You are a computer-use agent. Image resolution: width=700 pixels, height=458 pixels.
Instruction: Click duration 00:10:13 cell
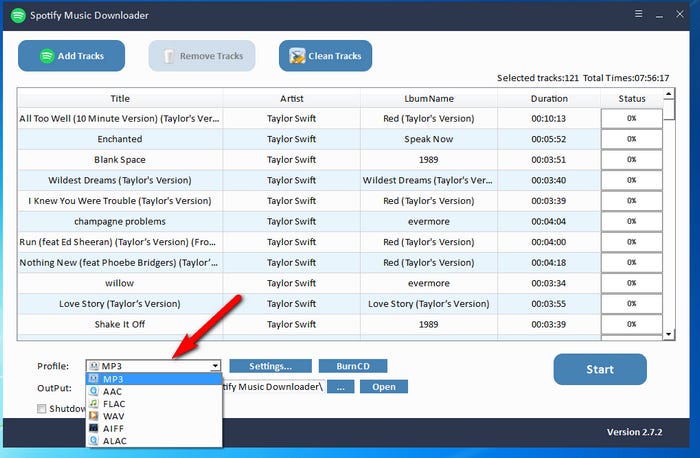(x=549, y=118)
